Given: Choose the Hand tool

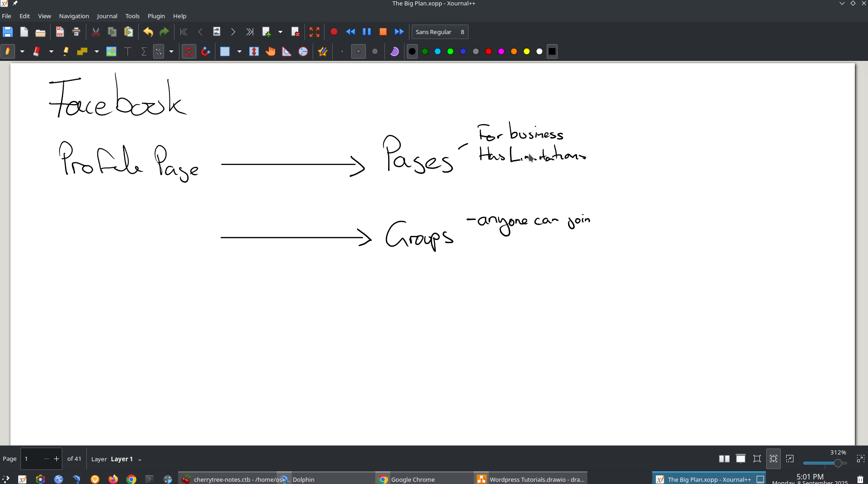Looking at the screenshot, I should click(x=270, y=51).
